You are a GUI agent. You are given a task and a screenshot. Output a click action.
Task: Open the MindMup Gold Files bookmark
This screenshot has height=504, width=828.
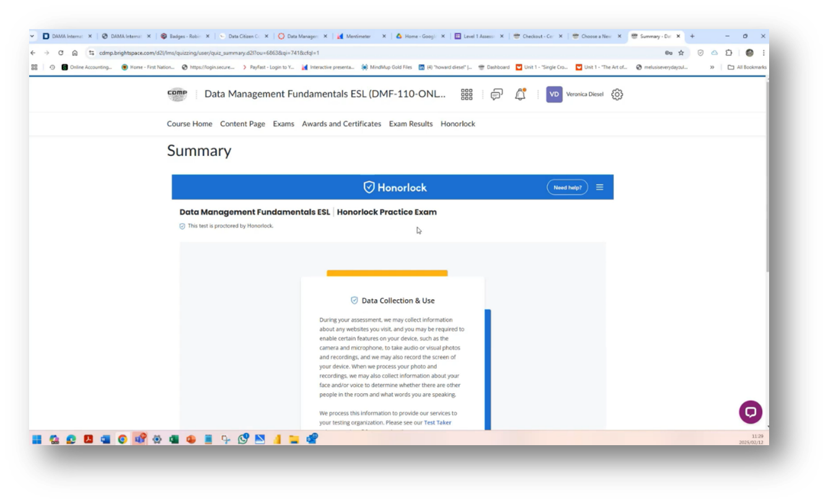387,67
